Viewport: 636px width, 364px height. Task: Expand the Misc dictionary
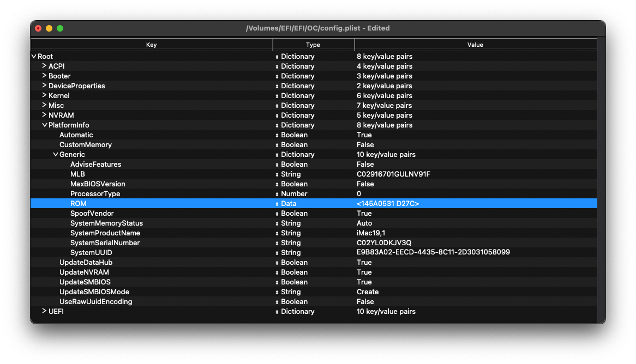click(44, 105)
